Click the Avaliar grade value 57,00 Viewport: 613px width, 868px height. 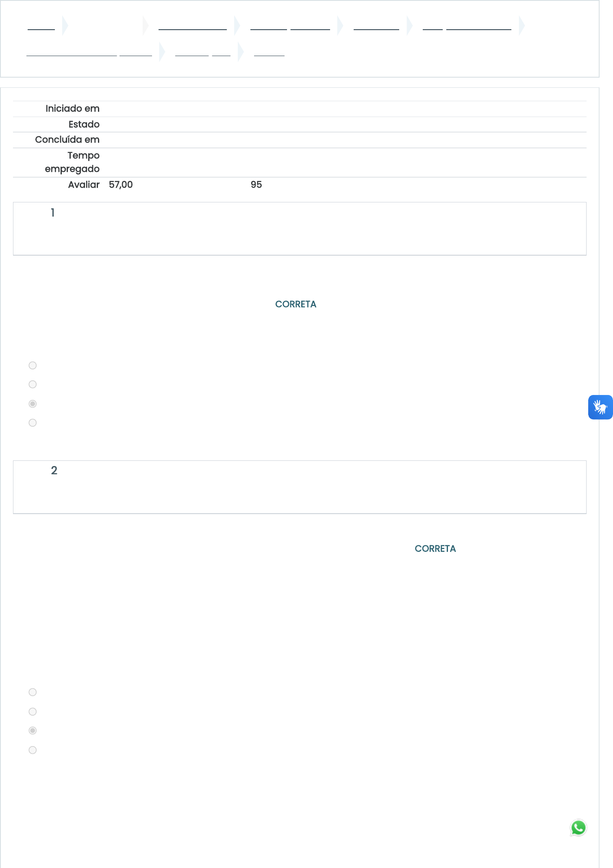(121, 184)
